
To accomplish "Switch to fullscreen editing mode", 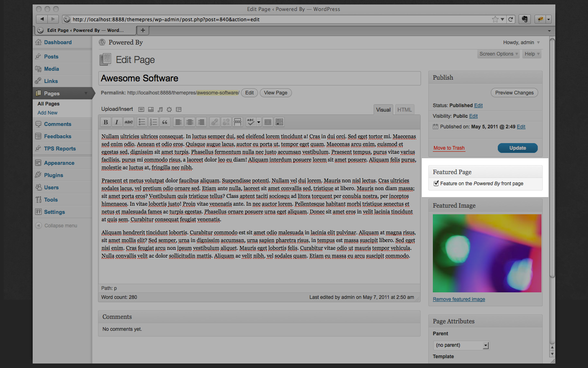I will (x=268, y=122).
